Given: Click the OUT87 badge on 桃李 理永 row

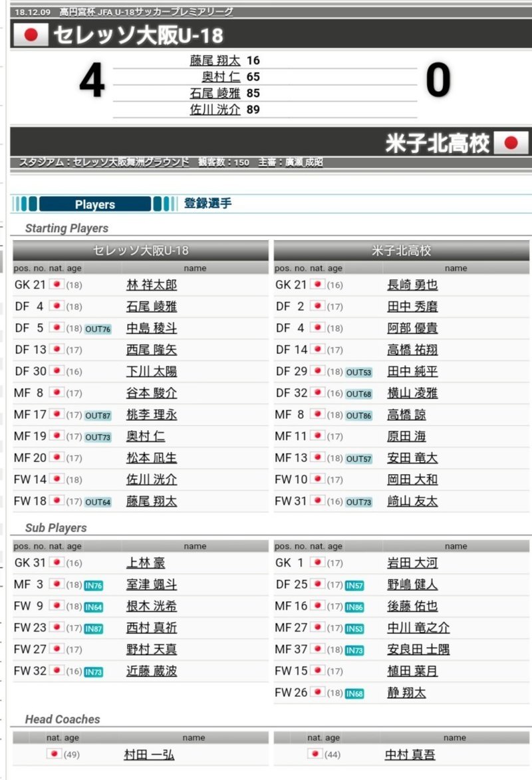Looking at the screenshot, I should (x=98, y=416).
